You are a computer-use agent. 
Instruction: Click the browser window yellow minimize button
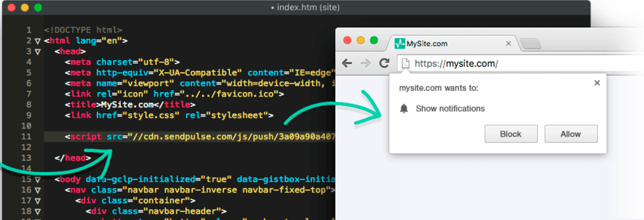click(360, 40)
